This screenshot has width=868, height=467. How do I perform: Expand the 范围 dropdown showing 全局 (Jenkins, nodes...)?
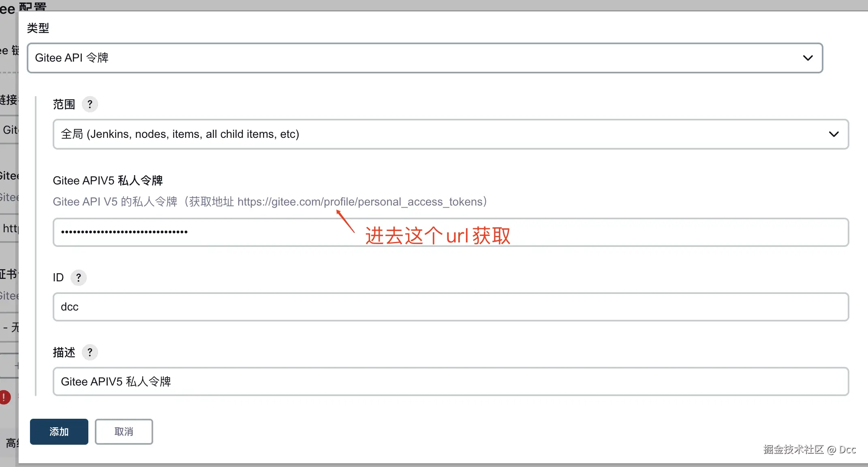[x=450, y=134]
